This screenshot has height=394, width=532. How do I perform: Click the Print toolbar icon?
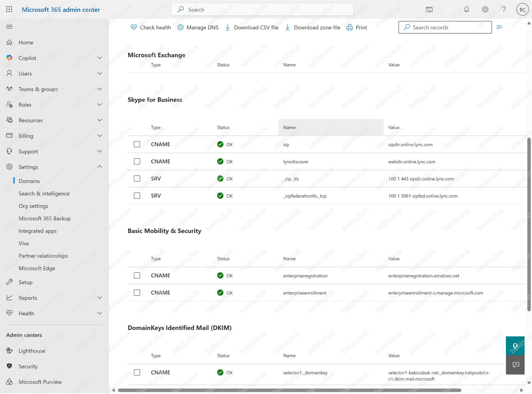[349, 27]
